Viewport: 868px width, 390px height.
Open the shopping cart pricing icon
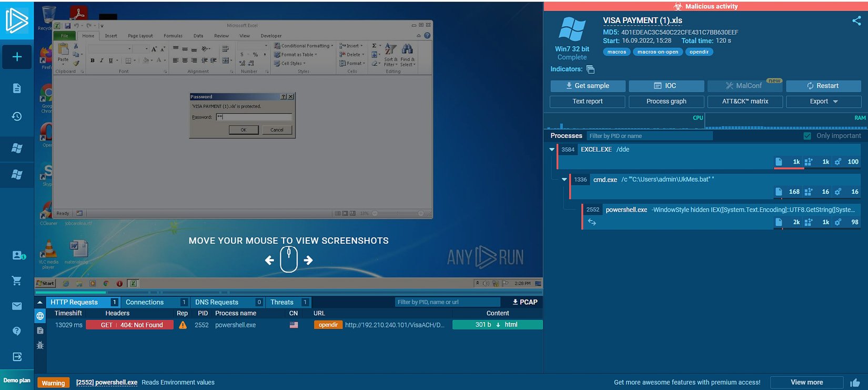17,281
